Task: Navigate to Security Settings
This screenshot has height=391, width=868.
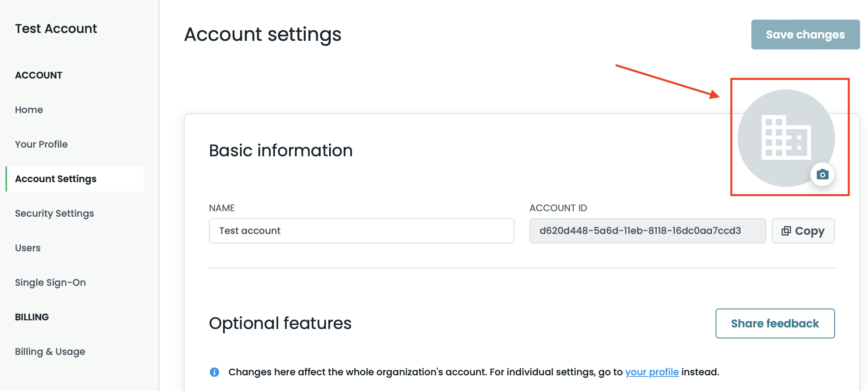Action: point(55,214)
